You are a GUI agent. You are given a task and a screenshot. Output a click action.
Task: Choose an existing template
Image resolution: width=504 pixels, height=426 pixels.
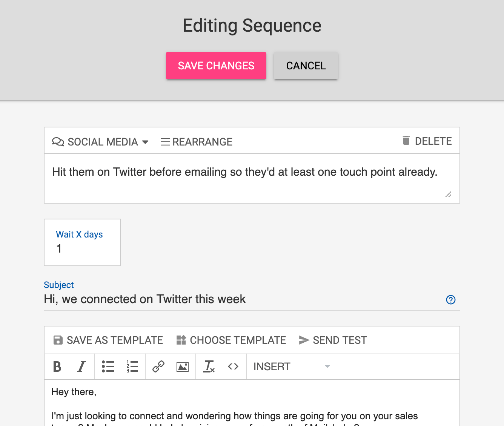[x=231, y=340]
